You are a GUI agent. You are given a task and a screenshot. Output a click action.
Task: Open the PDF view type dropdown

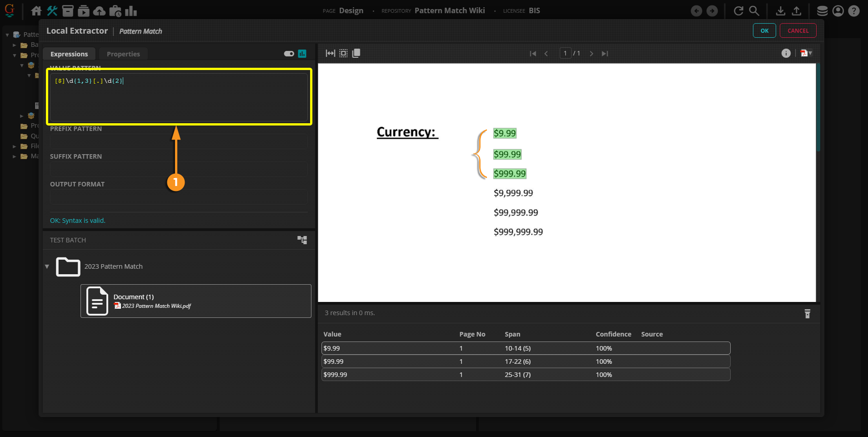[x=806, y=53]
